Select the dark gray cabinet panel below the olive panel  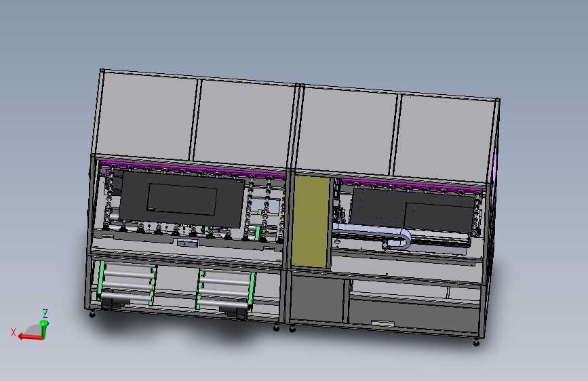(x=317, y=298)
